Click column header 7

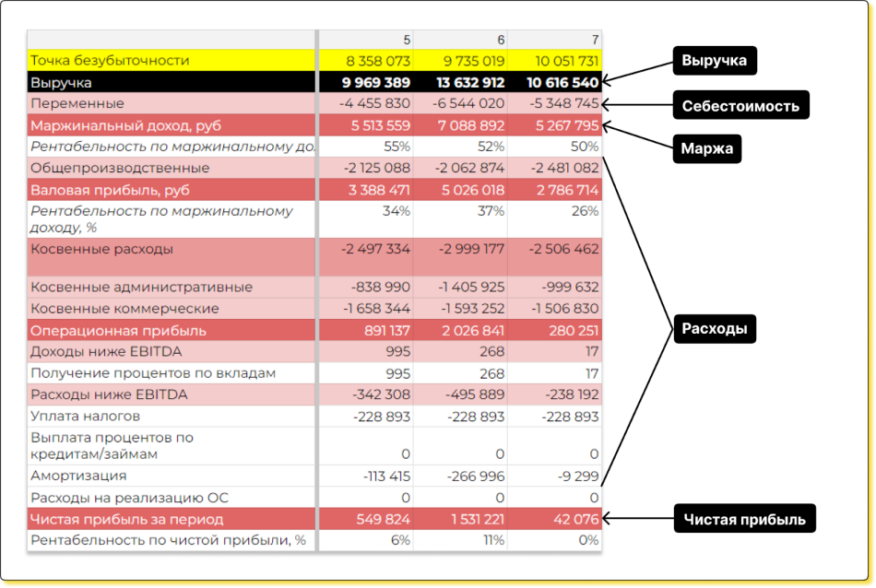pyautogui.click(x=595, y=40)
